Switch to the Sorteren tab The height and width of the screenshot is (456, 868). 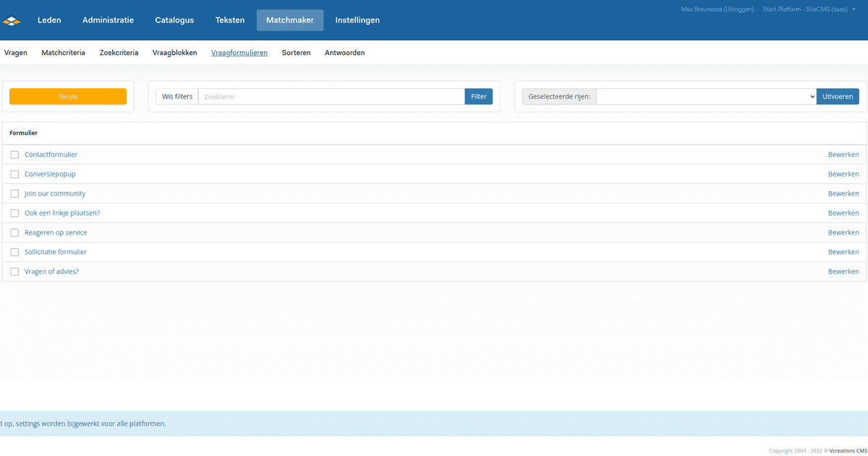[296, 52]
